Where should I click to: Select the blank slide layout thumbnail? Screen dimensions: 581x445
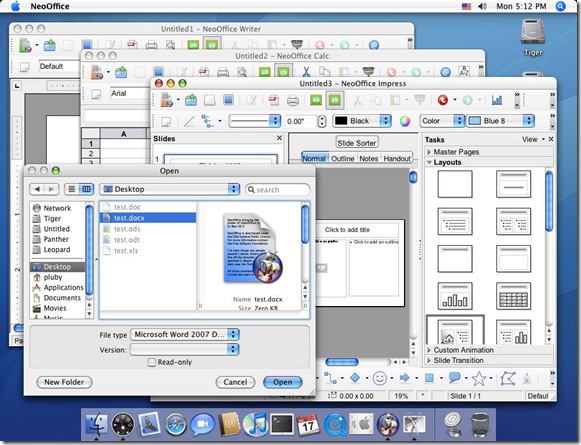[455, 184]
